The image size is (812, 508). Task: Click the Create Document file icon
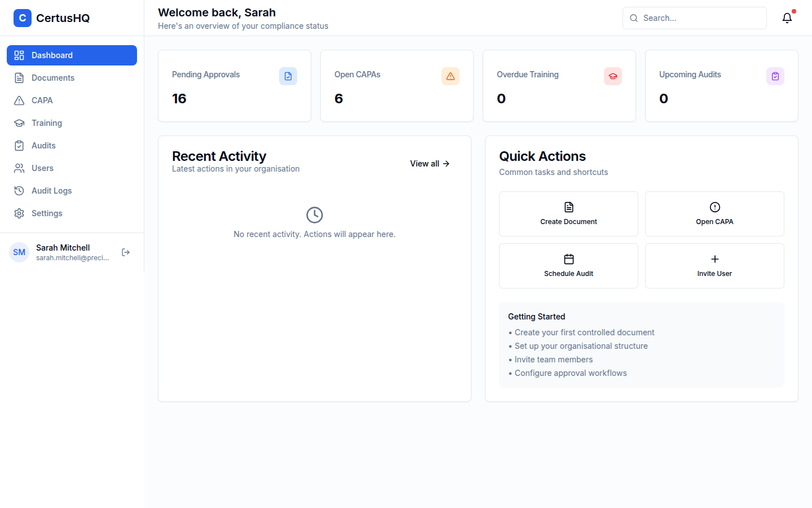[x=568, y=207]
